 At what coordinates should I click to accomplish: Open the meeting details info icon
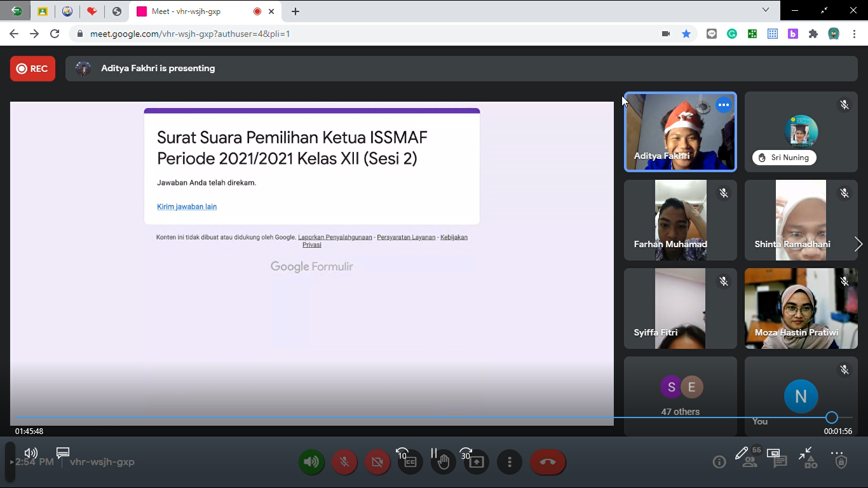coord(719,462)
